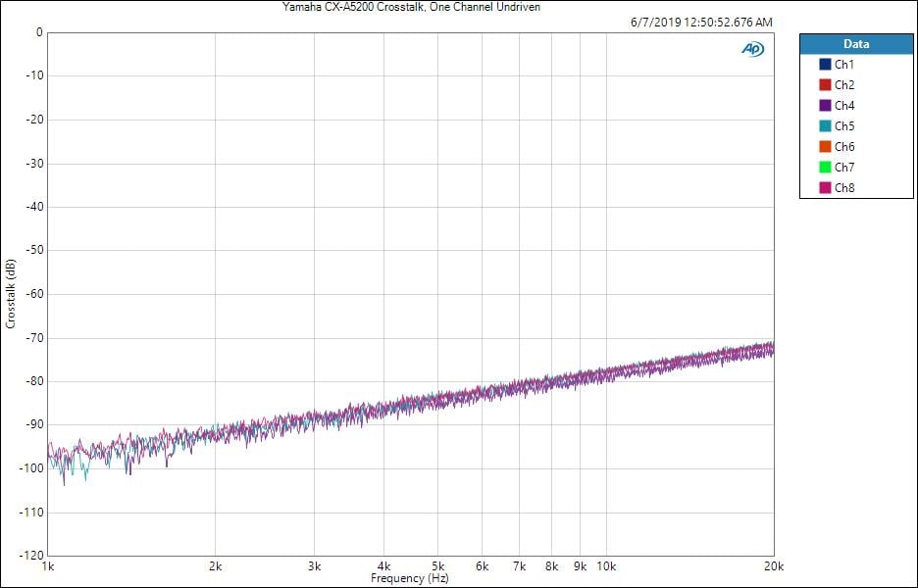Click the 6/7/2019 timestamp text
Viewport: 918px width, 588px height.
[x=700, y=22]
